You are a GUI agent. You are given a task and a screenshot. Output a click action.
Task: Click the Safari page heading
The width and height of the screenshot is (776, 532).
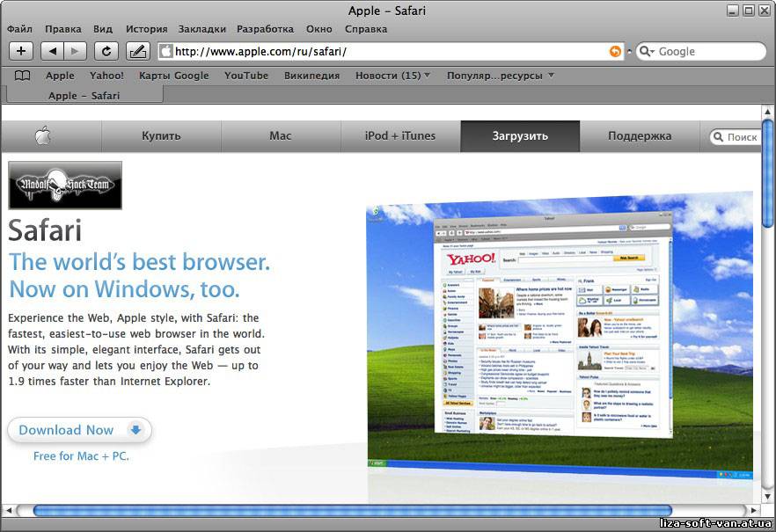45,230
